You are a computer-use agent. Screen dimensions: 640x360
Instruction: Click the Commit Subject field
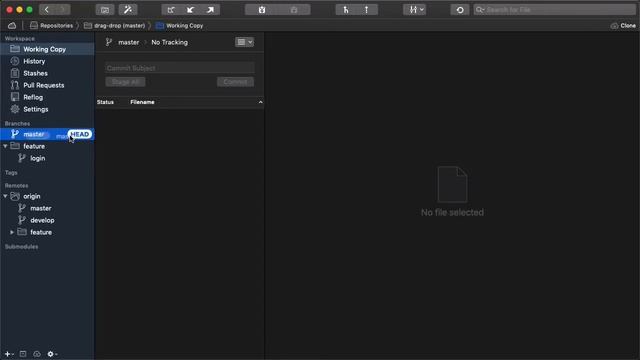180,68
